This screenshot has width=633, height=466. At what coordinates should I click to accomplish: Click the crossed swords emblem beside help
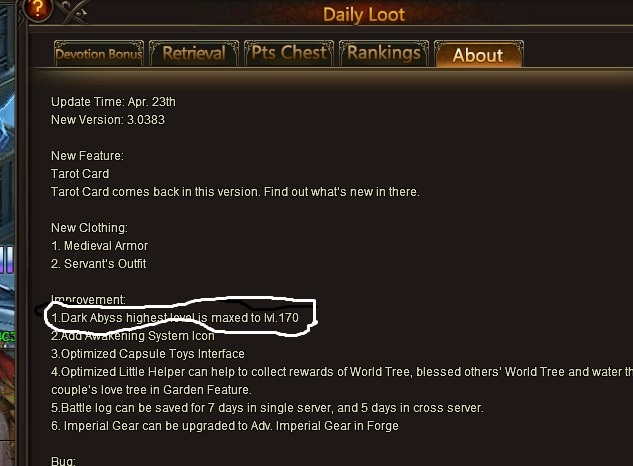tap(73, 12)
